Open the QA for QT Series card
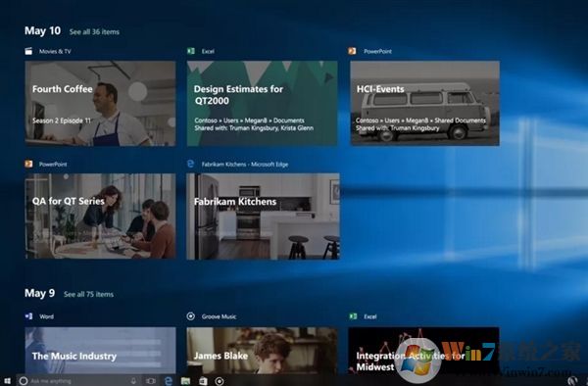The image size is (588, 386). [x=100, y=217]
